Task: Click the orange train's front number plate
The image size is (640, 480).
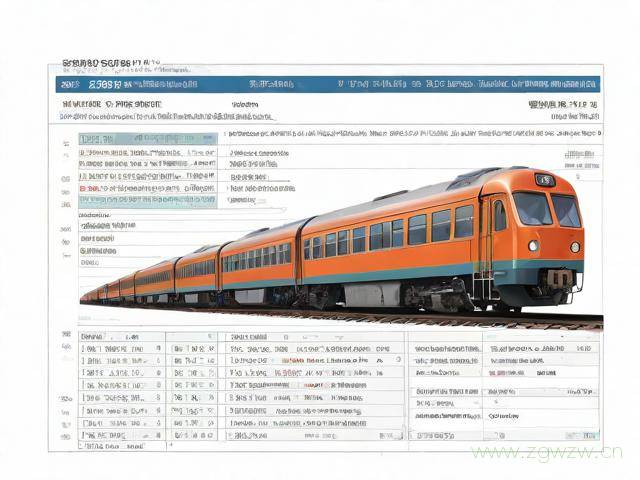Action: [x=545, y=180]
